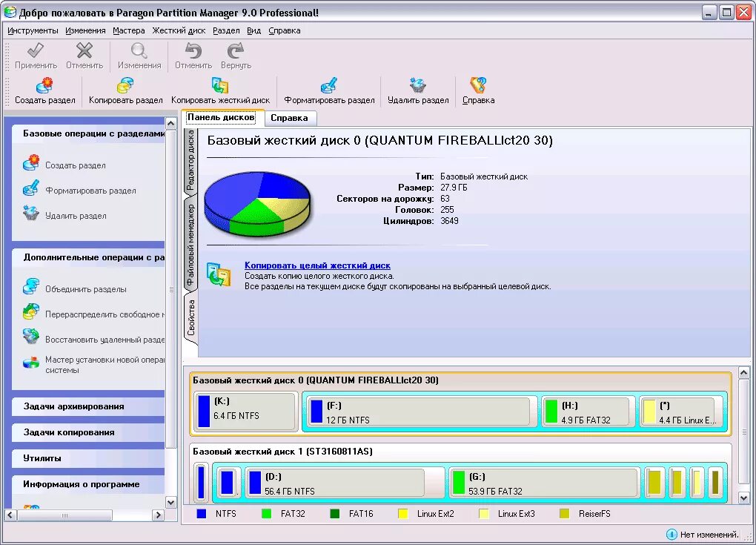Launch Мастер установки новой операционной системы
756x545 pixels.
[x=105, y=365]
